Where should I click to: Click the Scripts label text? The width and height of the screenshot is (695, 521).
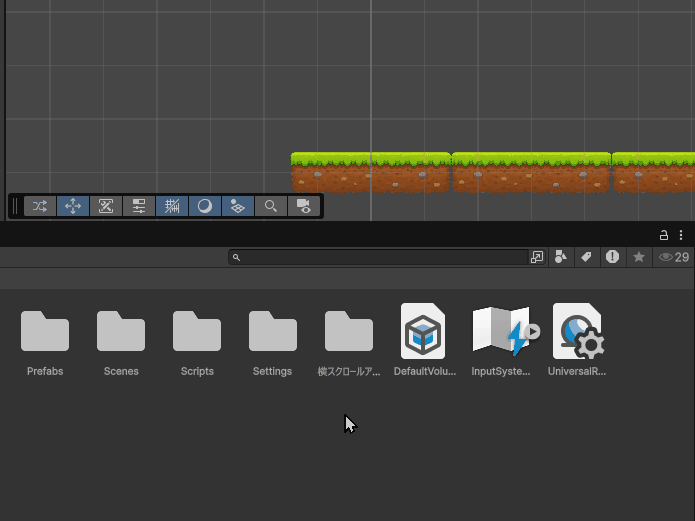click(197, 372)
